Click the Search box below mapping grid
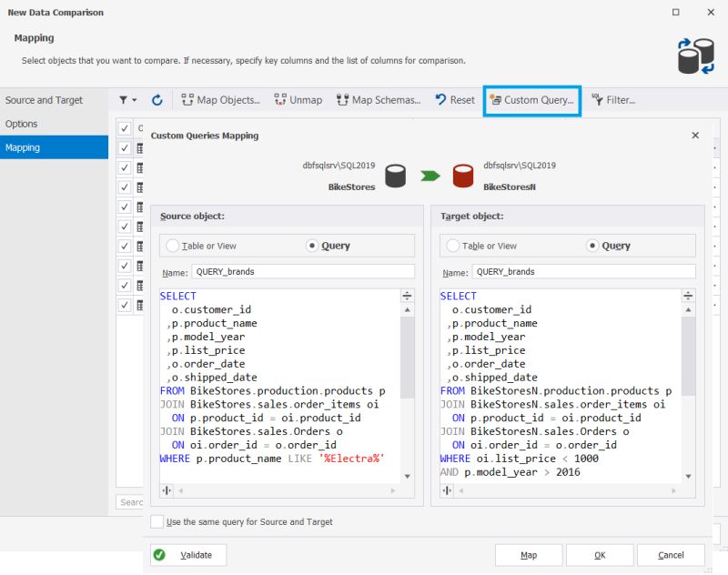 pyautogui.click(x=130, y=502)
